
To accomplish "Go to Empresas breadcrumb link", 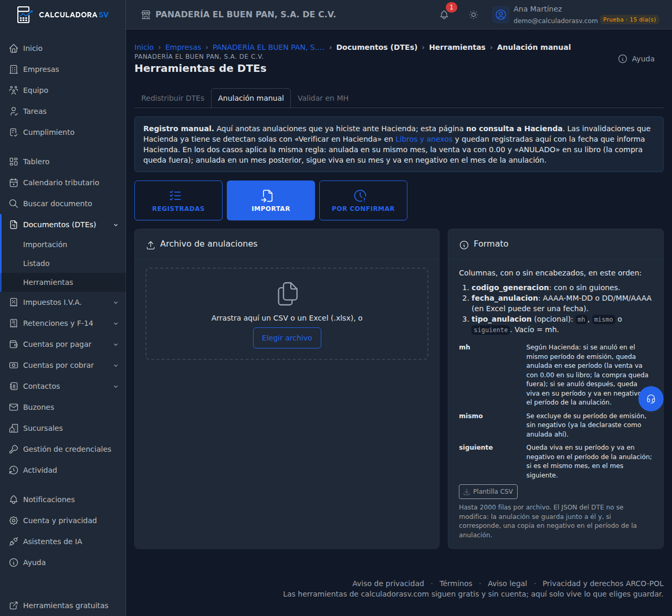I will (183, 47).
